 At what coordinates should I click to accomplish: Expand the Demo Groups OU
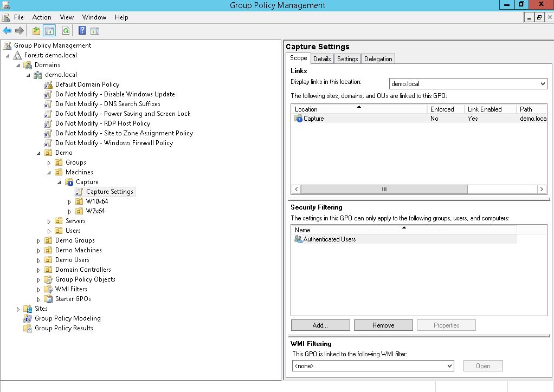[x=39, y=241]
